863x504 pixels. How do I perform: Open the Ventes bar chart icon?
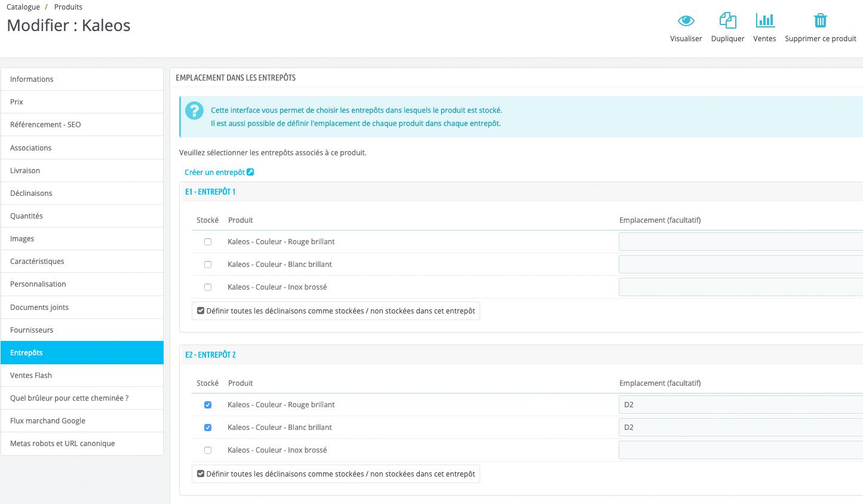[x=764, y=20]
